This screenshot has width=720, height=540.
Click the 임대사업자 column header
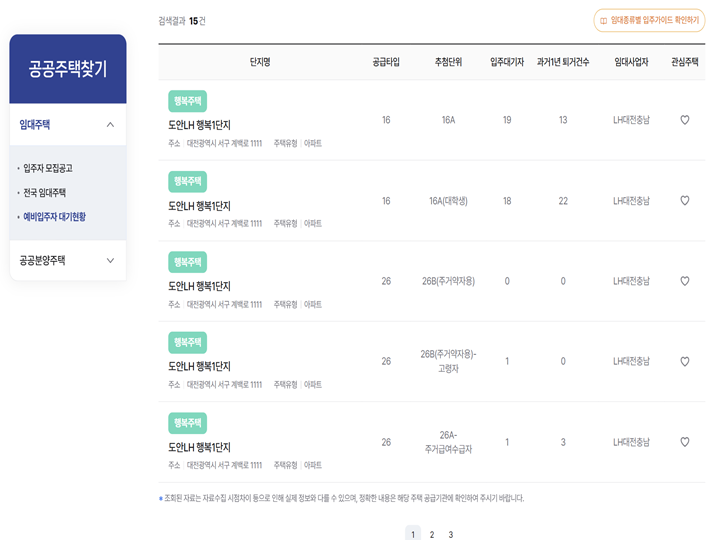pos(631,62)
